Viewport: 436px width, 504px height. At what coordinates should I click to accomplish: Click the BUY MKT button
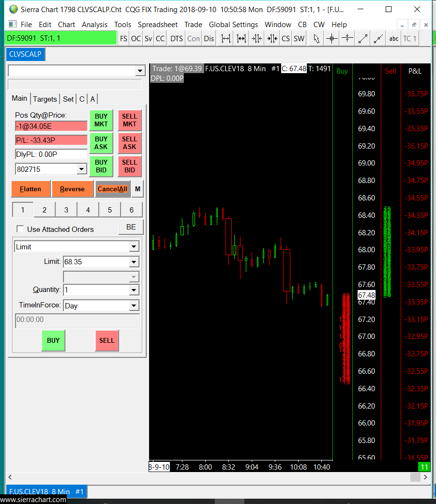click(x=101, y=120)
